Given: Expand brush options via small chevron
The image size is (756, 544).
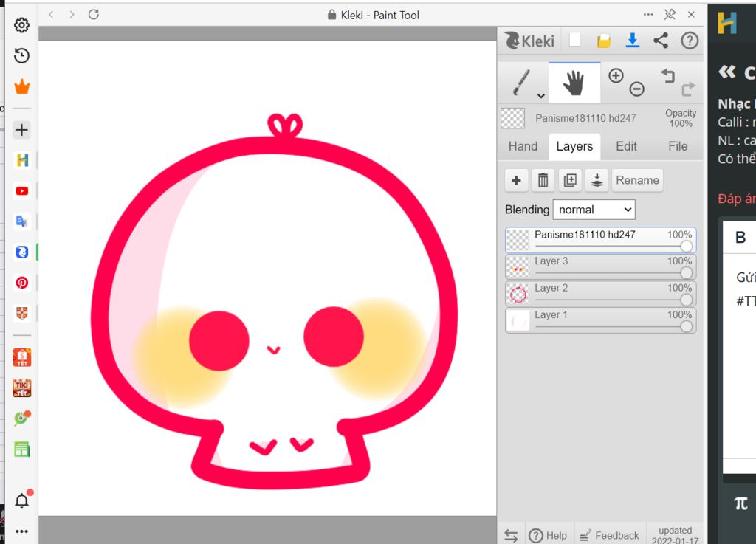Looking at the screenshot, I should [541, 95].
